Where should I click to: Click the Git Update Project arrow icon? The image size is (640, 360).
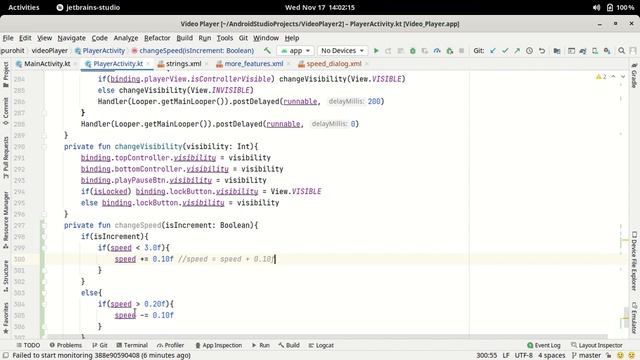pyautogui.click(x=493, y=51)
